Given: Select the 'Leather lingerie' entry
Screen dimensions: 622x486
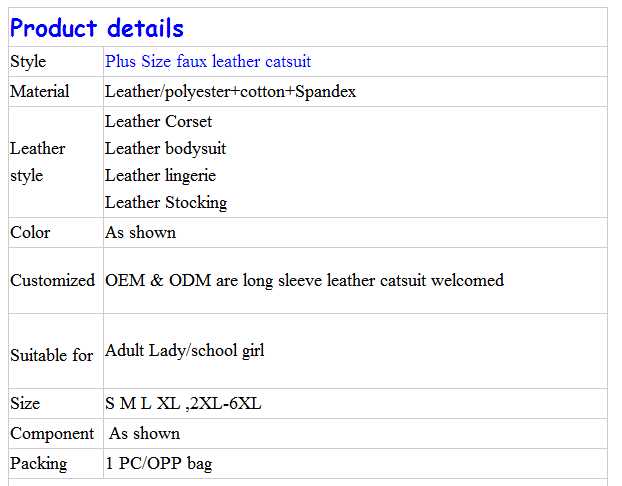Looking at the screenshot, I should click(x=160, y=176).
